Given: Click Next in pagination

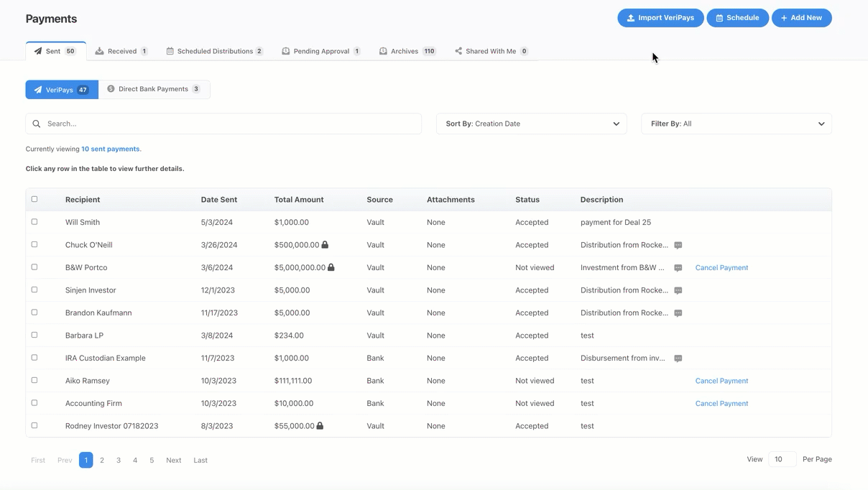Looking at the screenshot, I should click(x=174, y=460).
